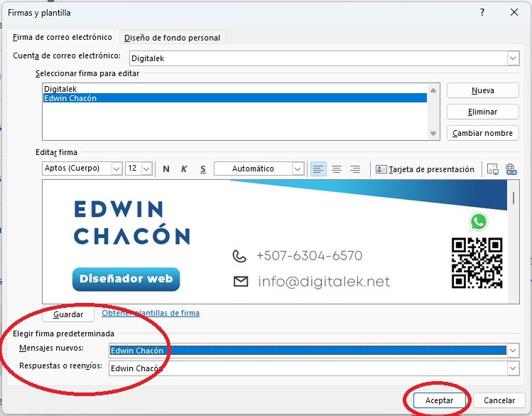Screen dimensions: 532x416
Task: Click the info@digitalek.net email text
Action: pyautogui.click(x=324, y=282)
